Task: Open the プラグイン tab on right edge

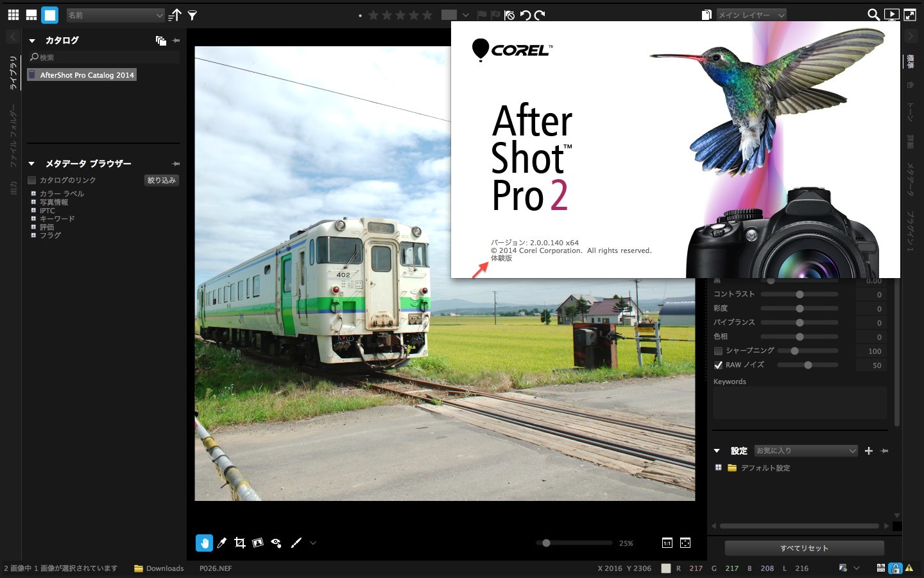Action: [x=910, y=231]
